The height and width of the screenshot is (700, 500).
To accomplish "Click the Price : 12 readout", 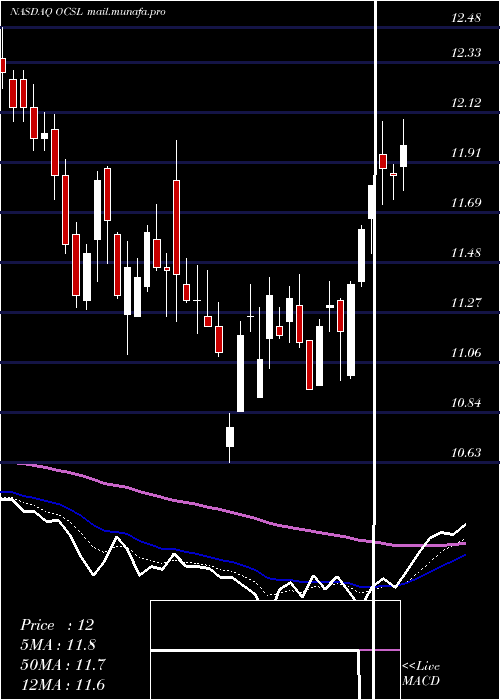I will click(57, 625).
